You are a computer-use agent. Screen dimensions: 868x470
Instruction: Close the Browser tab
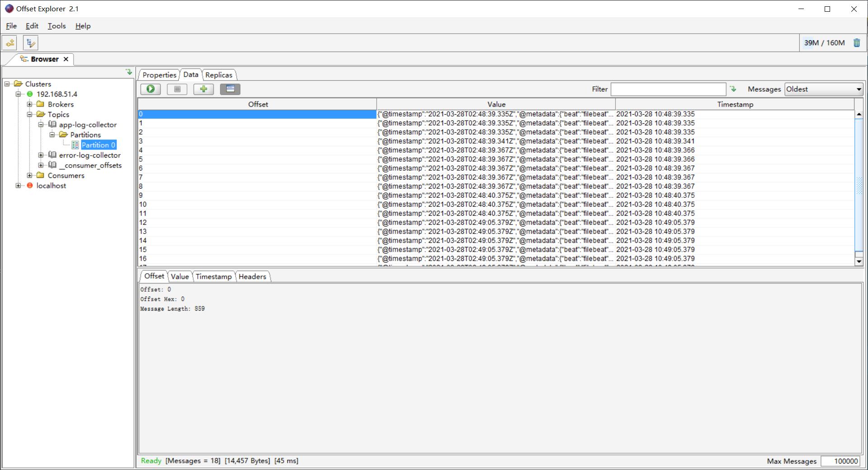point(66,59)
